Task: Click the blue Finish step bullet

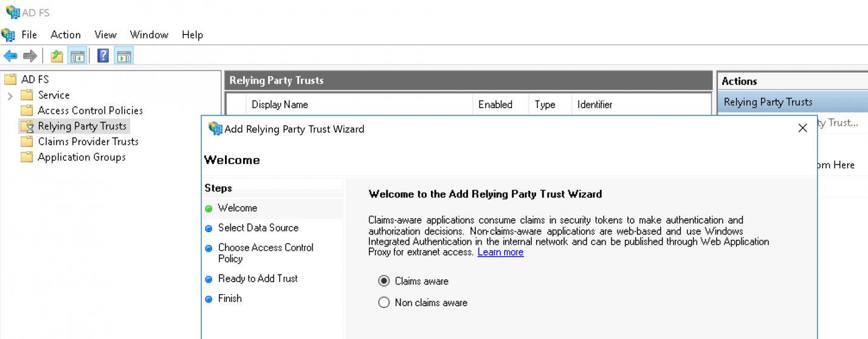Action: 209,299
